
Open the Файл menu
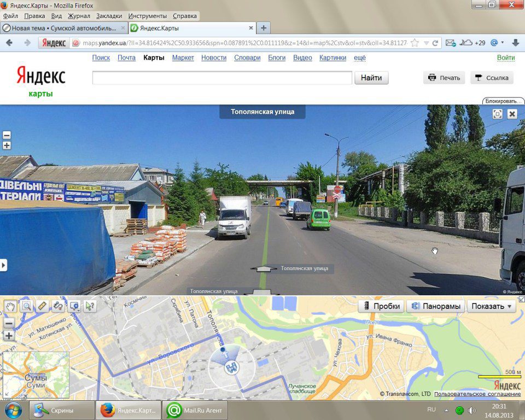[x=10, y=16]
